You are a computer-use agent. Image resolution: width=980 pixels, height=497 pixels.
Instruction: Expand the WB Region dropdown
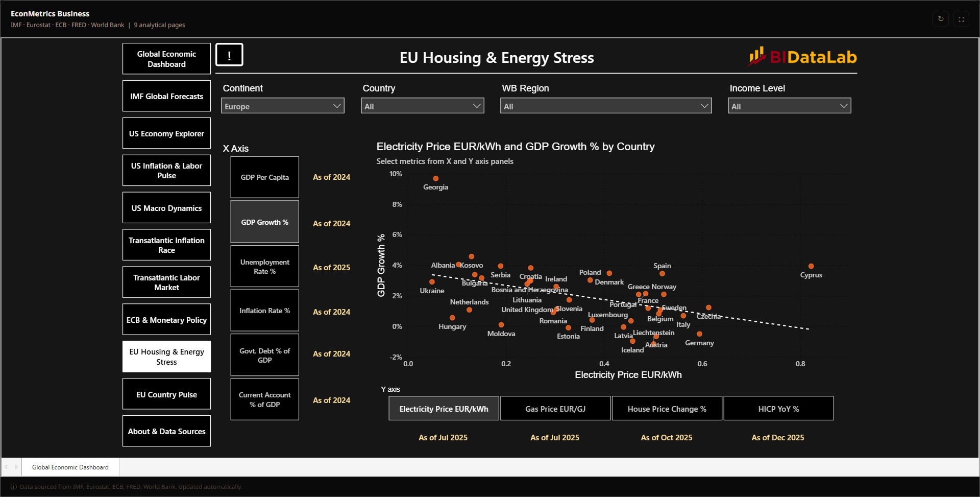(606, 106)
